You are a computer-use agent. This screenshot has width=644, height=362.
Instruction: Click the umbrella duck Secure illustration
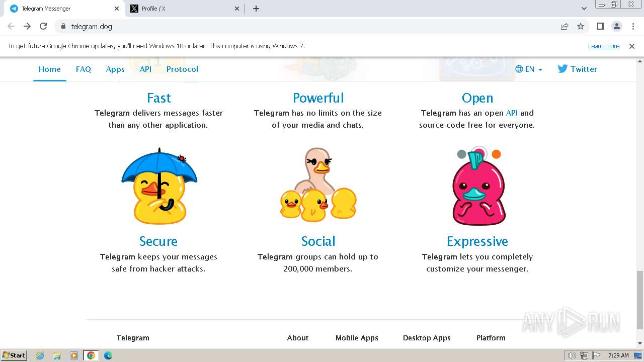(x=159, y=186)
